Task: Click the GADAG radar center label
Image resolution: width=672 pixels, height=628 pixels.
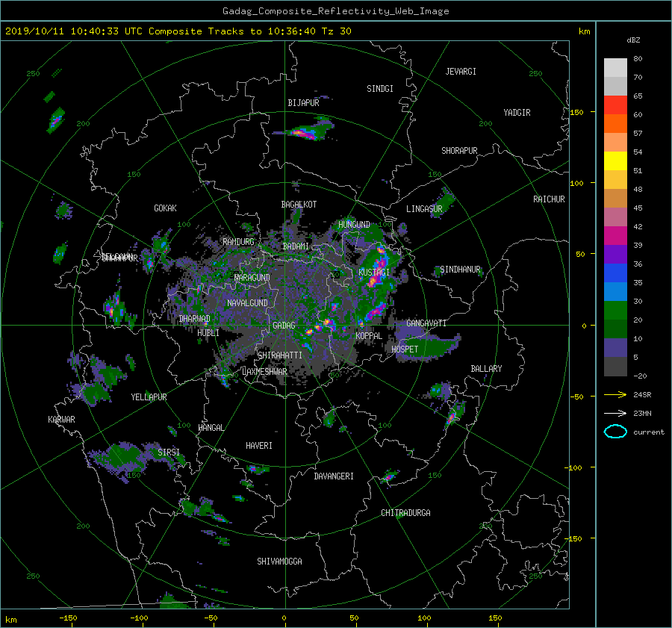Action: coord(284,326)
